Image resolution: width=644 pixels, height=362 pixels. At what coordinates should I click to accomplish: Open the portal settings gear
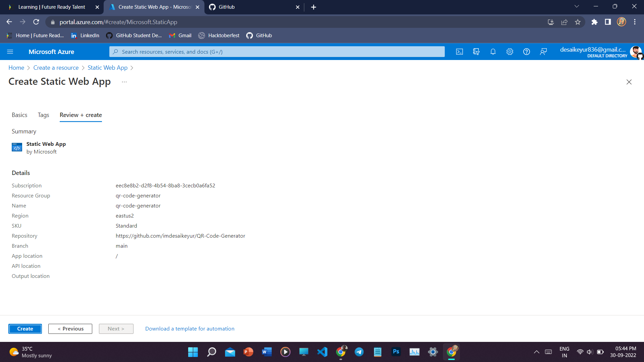pyautogui.click(x=509, y=52)
